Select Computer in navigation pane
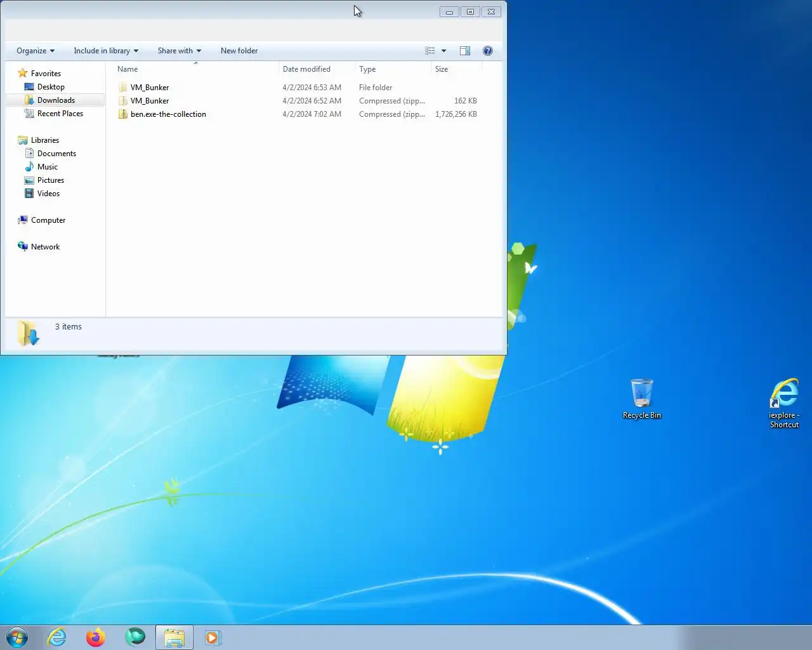The width and height of the screenshot is (812, 650). coord(48,220)
